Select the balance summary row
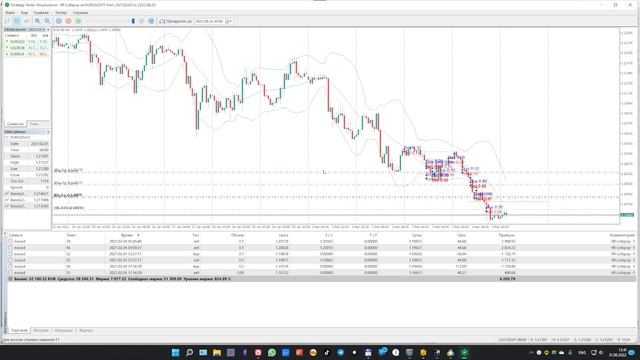 [322, 279]
